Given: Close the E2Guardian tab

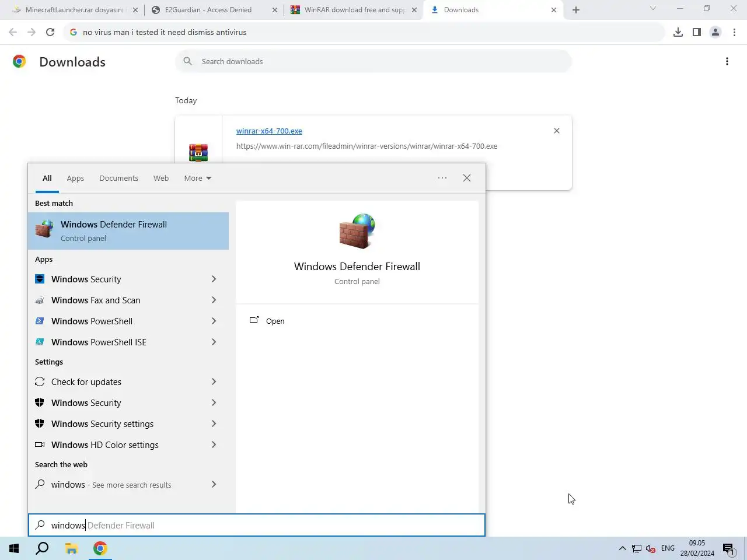Looking at the screenshot, I should point(275,10).
